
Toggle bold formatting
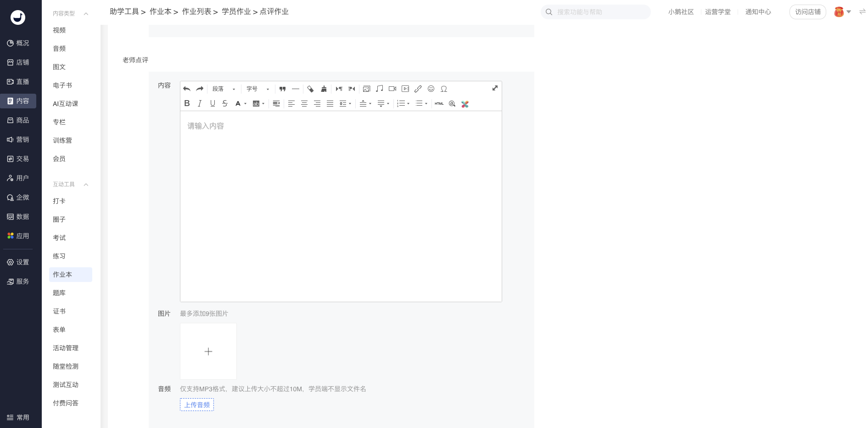coord(187,104)
